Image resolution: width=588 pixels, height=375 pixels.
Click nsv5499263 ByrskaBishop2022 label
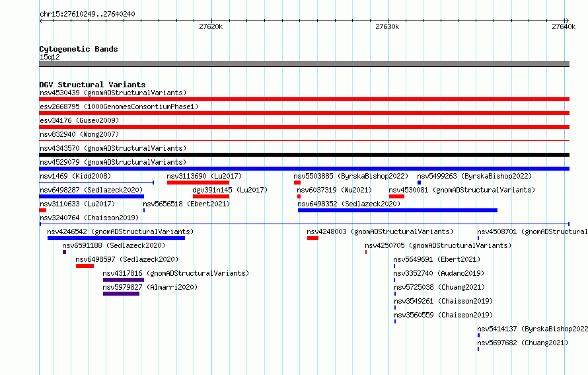point(474,176)
